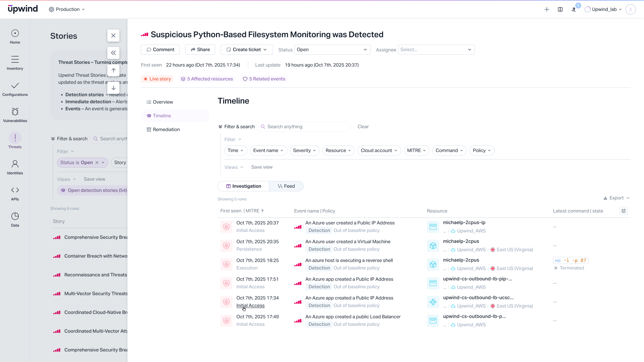Click the plus icon in top bar
The height and width of the screenshot is (362, 644).
point(547,9)
